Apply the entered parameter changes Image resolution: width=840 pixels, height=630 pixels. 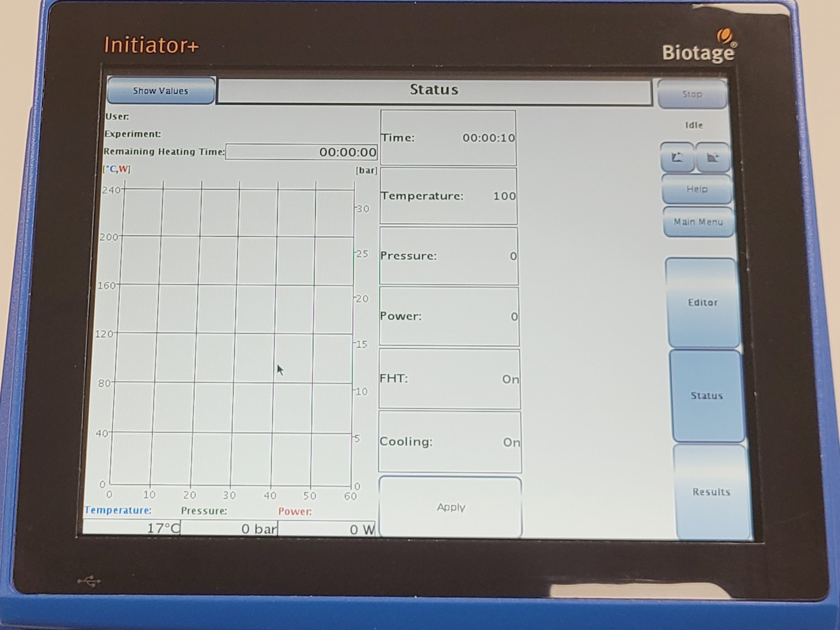(451, 507)
